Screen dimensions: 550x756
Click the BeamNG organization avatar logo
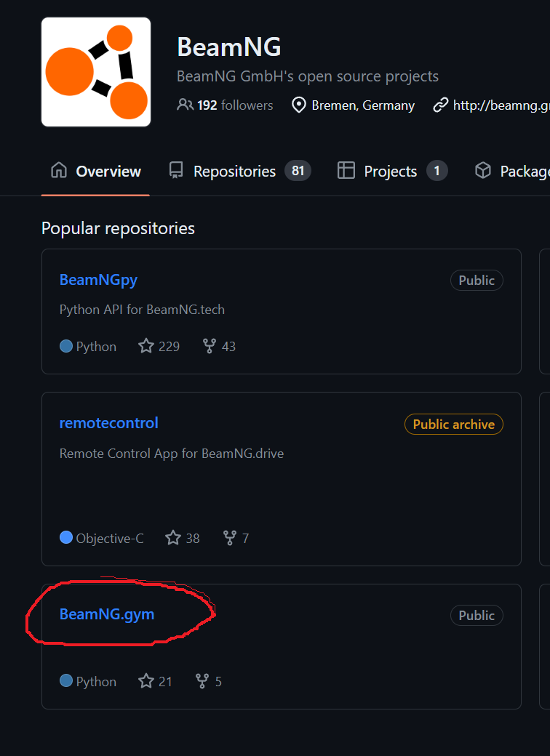96,72
